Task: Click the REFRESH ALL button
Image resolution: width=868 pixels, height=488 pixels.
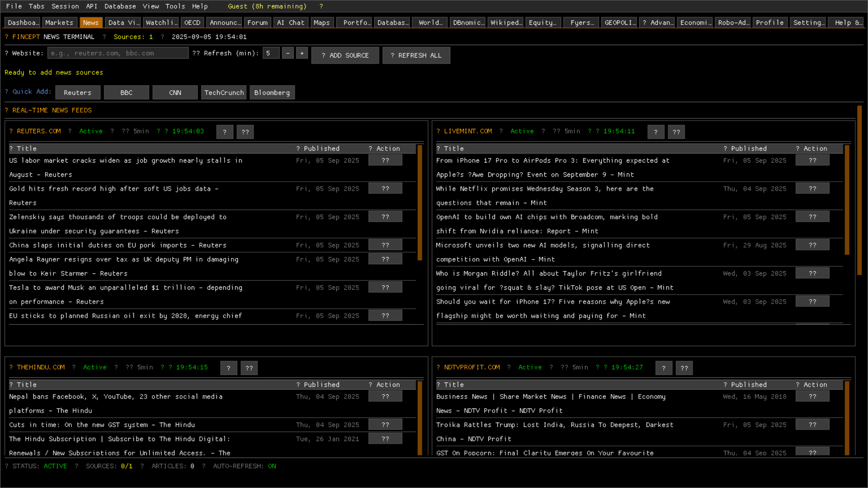Action: (416, 55)
